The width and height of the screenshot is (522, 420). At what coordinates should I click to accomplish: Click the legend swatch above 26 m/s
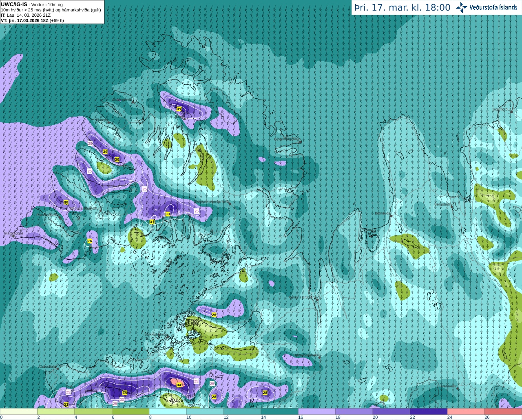[503, 411]
